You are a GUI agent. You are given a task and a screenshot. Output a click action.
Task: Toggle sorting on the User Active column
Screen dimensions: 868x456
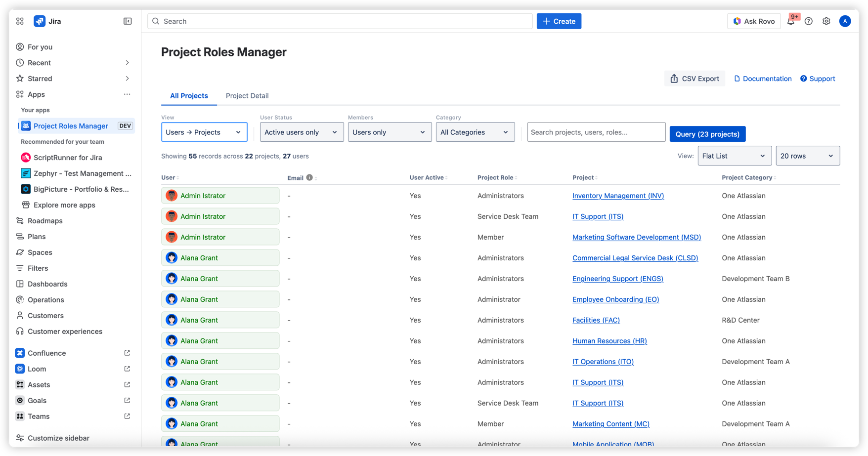(x=428, y=177)
